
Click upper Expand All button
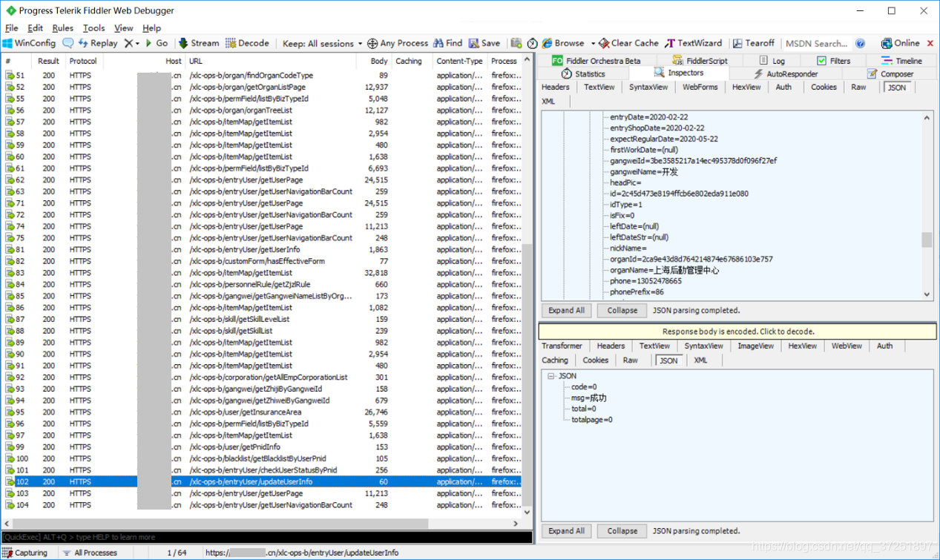[567, 310]
